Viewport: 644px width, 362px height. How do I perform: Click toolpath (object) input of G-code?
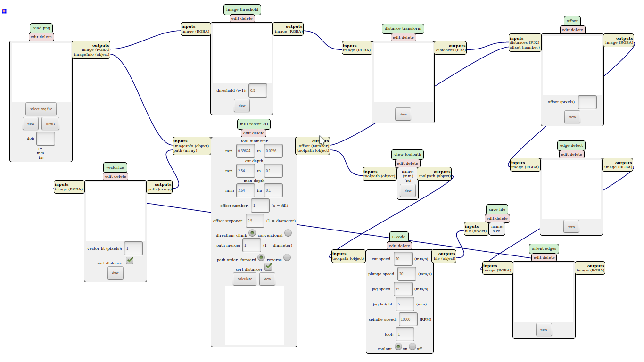pyautogui.click(x=348, y=258)
